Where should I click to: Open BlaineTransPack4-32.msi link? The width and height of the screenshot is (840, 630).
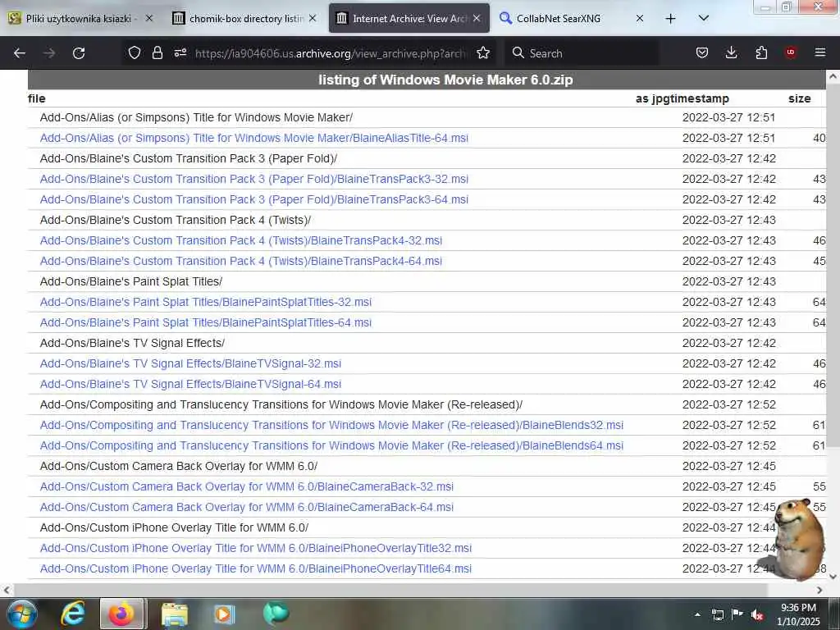(x=241, y=240)
